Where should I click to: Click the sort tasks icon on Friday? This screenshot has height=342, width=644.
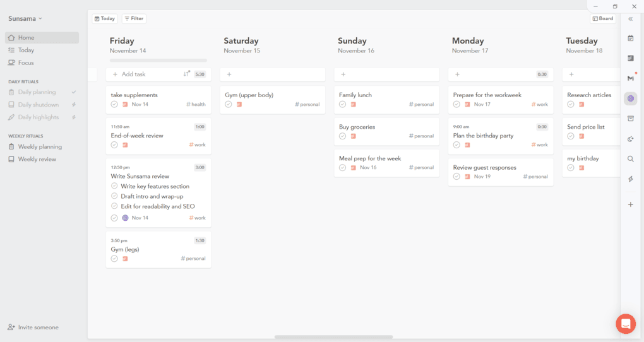[x=186, y=74]
